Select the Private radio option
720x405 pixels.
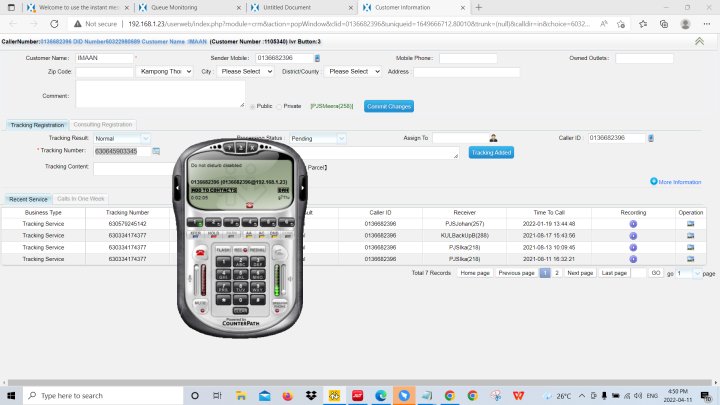[279, 105]
